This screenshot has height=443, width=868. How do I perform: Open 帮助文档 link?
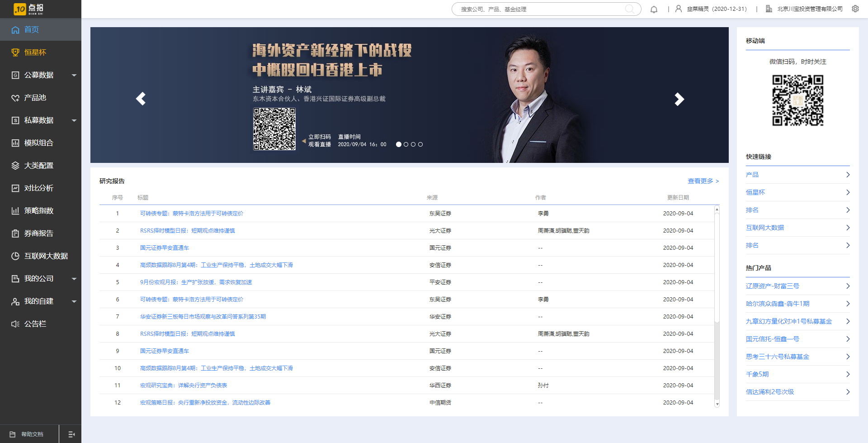(32, 434)
